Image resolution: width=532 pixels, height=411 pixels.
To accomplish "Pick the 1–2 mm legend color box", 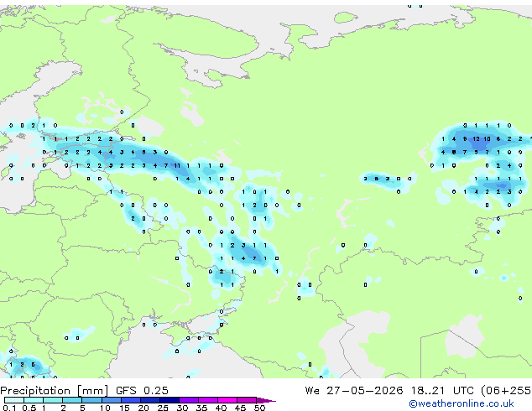I will coord(53,400).
